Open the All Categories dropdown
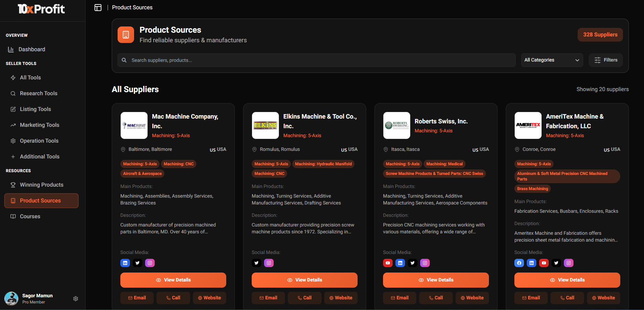644x310 pixels. pyautogui.click(x=552, y=60)
